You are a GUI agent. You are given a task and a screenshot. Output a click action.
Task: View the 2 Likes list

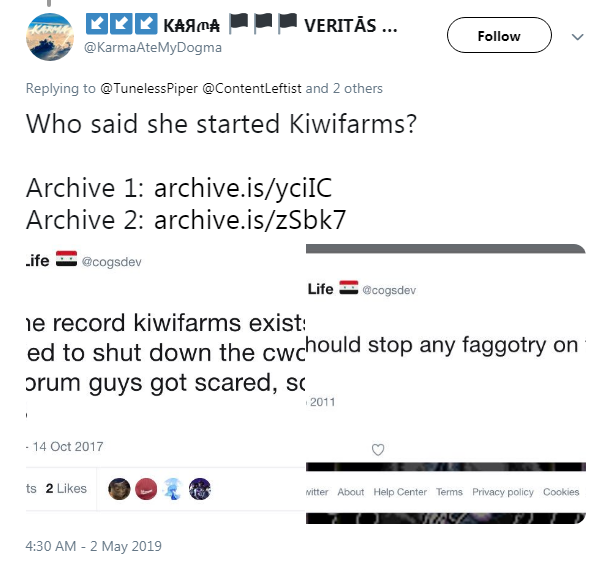click(66, 489)
